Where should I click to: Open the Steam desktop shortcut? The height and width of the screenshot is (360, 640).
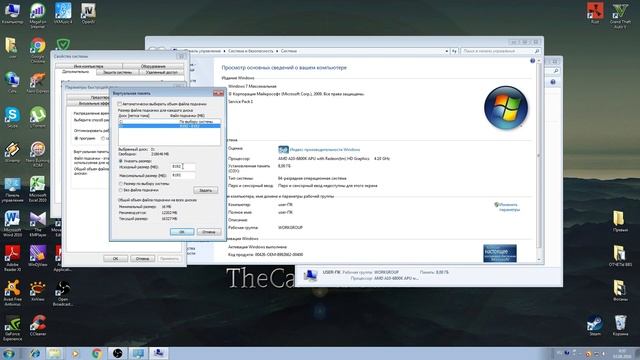click(595, 325)
